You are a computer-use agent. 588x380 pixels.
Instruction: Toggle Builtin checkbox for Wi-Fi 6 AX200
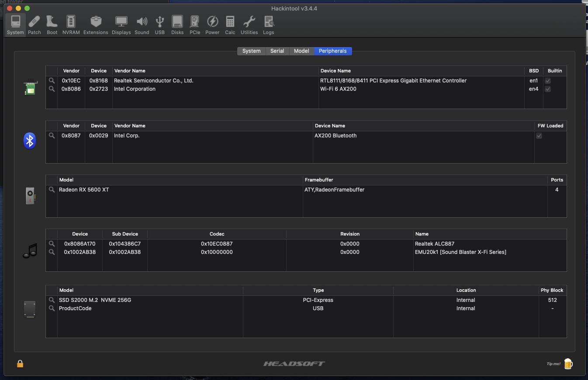coord(547,89)
